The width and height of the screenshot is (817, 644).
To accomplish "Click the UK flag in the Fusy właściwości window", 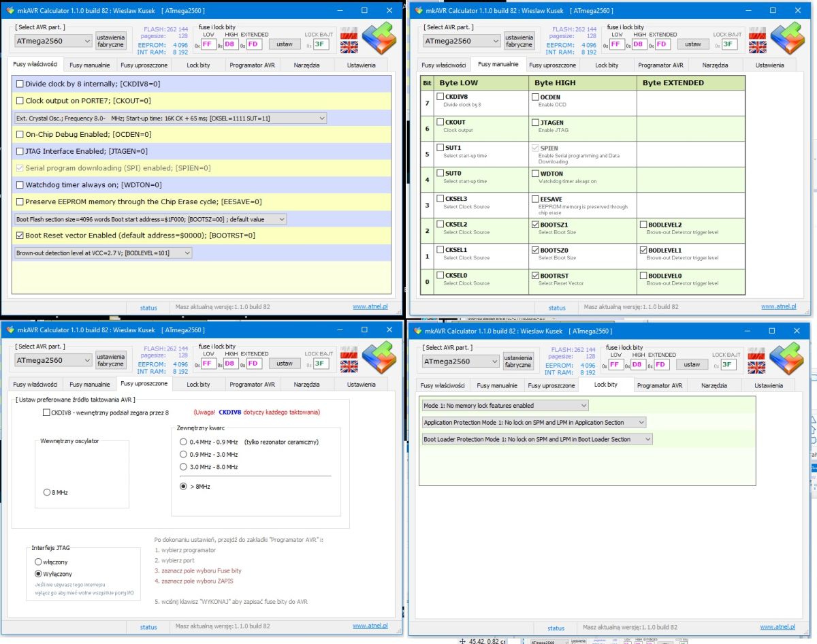I will (349, 47).
